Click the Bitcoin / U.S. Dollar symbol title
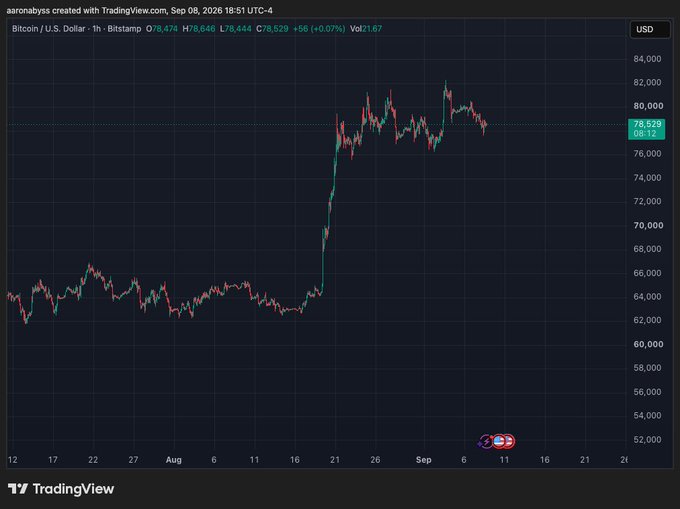Image resolution: width=680 pixels, height=509 pixels. click(49, 29)
